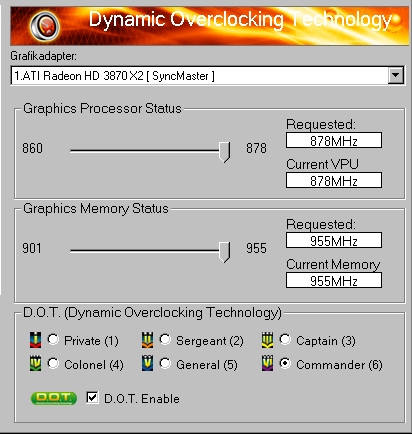This screenshot has height=434, width=412.
Task: Click the Commander rank badge icon
Action: (267, 364)
